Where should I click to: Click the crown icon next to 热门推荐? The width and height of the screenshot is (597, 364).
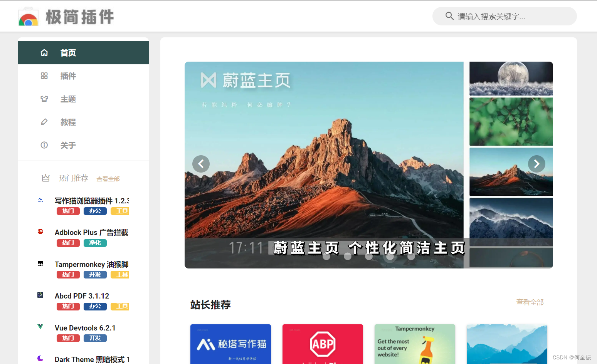coord(46,178)
